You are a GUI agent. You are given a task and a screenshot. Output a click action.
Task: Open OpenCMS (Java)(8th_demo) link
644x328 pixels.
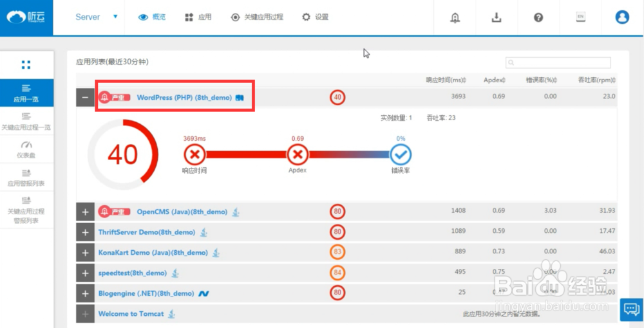tap(182, 212)
